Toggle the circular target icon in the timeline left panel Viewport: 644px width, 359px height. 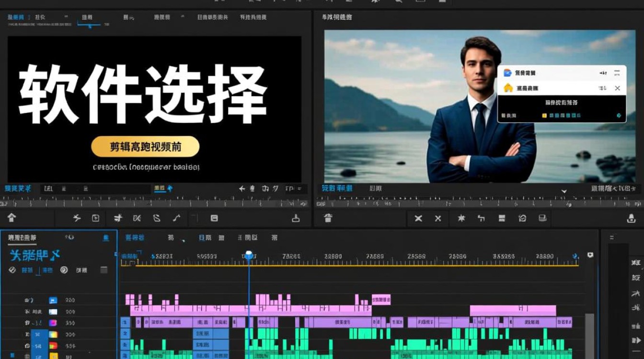pos(64,270)
